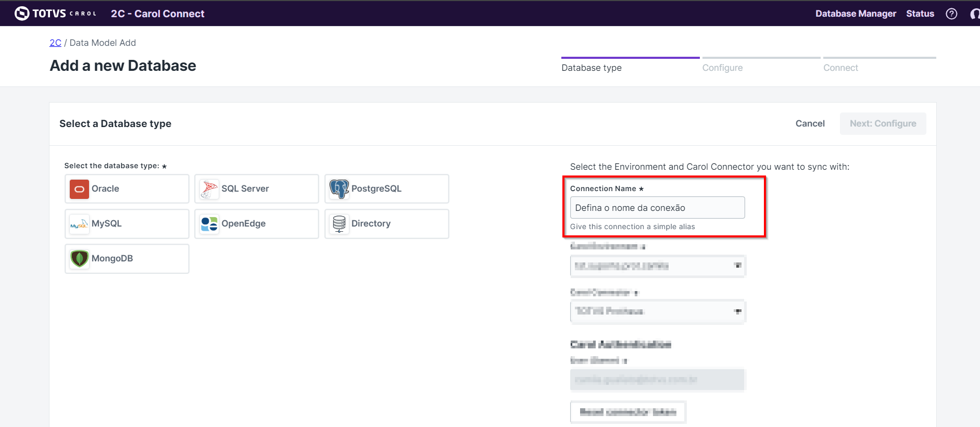Jump to the Configure step
The image size is (980, 427).
tap(722, 68)
